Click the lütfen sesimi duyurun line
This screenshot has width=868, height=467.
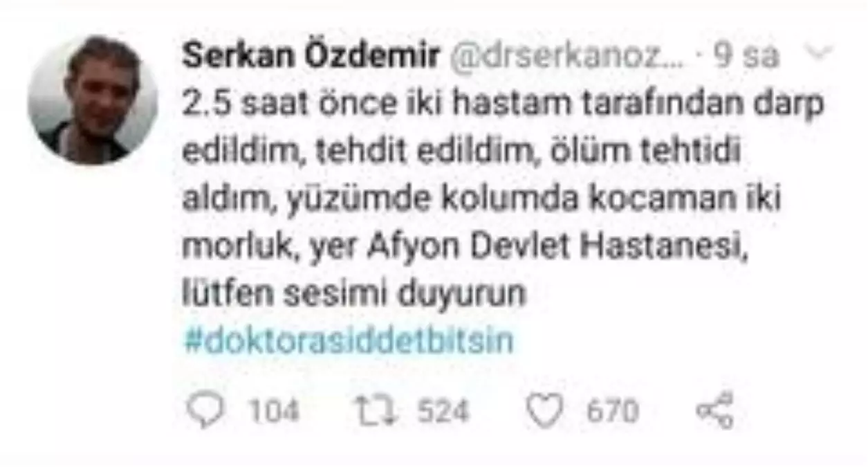(355, 294)
